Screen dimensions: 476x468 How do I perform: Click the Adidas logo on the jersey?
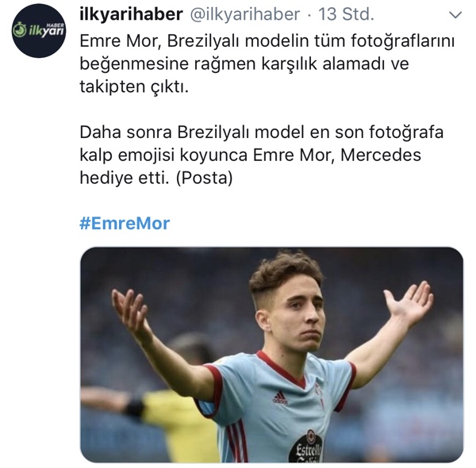point(280,397)
